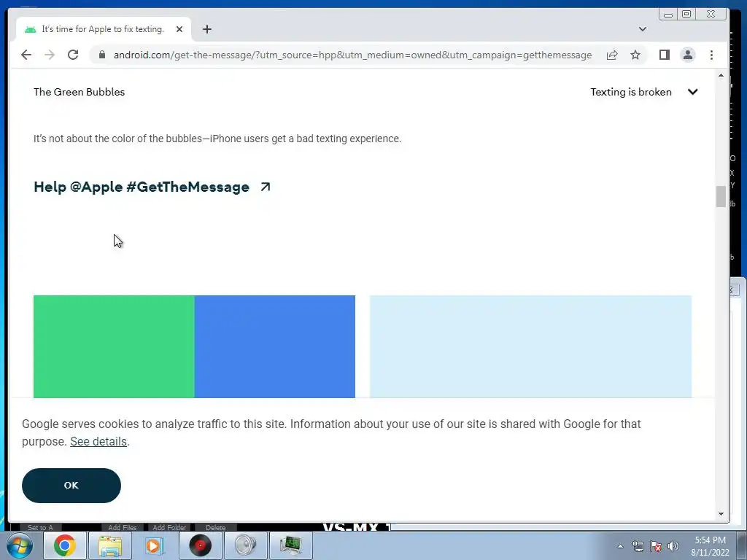Screen dimensions: 747x560
Task: Click Chrome icon in the taskbar
Action: click(65, 545)
